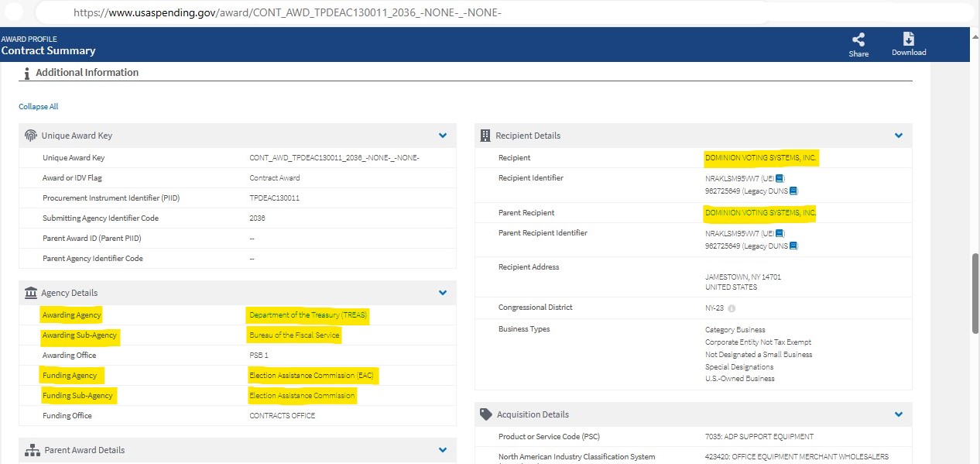Select the 423420 Office Equipment Merchant Wholesalers text
Viewport: 980px width, 464px height.
[x=797, y=457]
